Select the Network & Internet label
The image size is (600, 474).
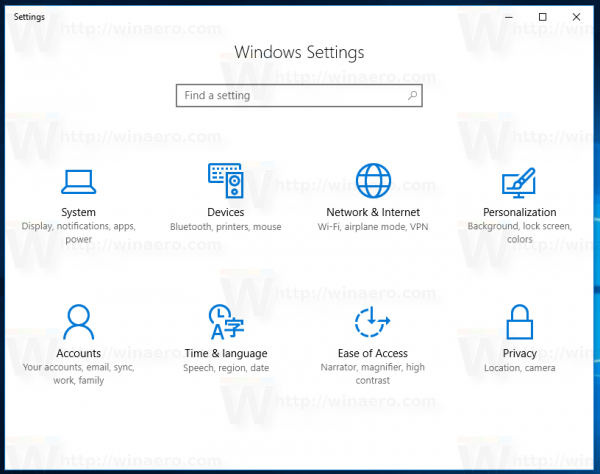coord(373,212)
